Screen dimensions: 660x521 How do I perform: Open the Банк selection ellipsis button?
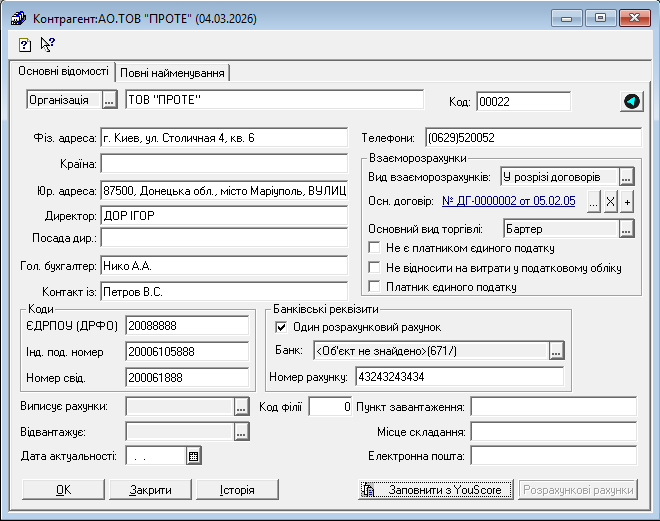click(556, 350)
